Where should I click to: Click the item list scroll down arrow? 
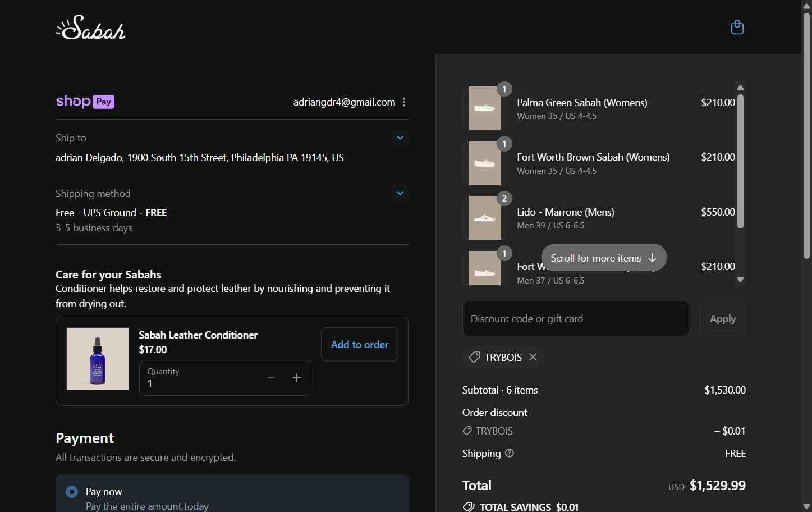click(x=740, y=280)
